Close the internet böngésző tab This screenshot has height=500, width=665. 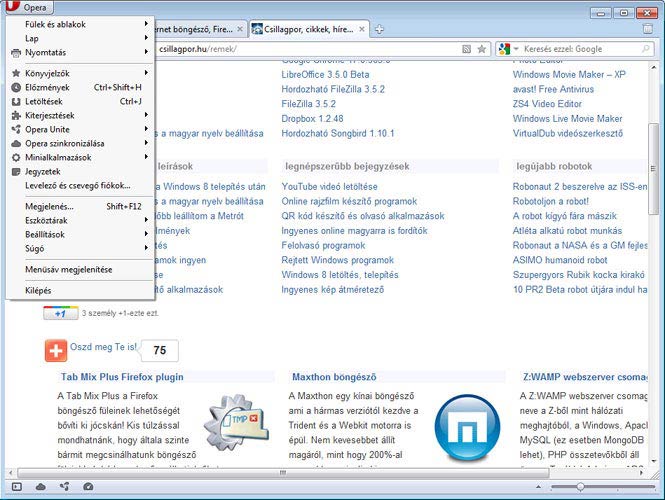pos(240,29)
